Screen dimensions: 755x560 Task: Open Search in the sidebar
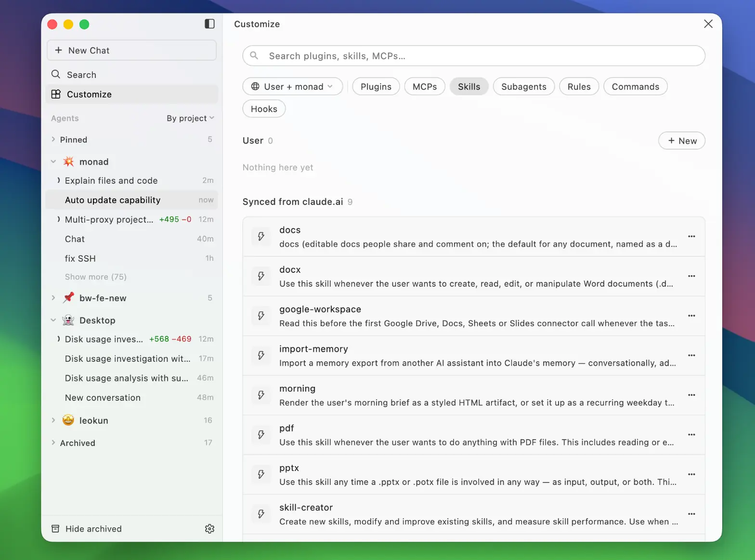pos(131,75)
